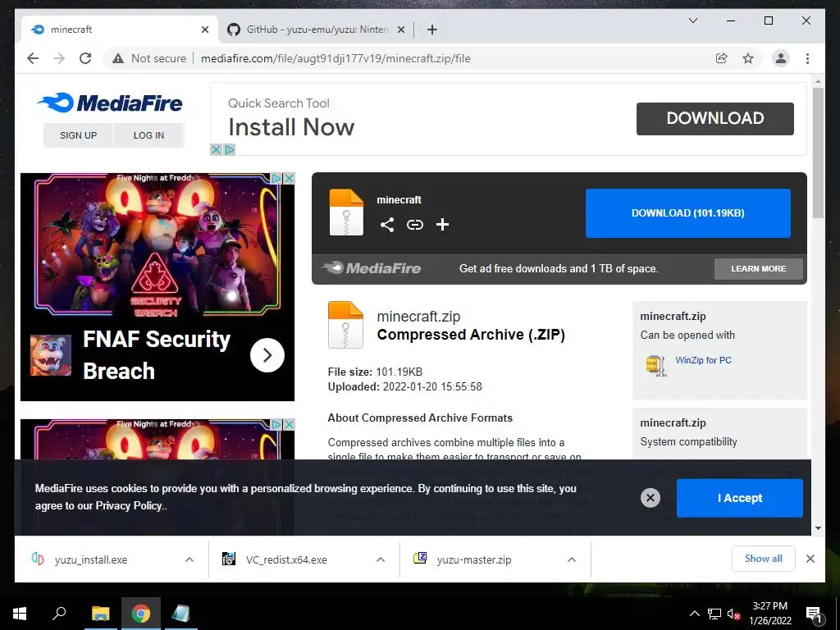The width and height of the screenshot is (840, 630).
Task: Click the notepad app icon in taskbar
Action: click(181, 614)
